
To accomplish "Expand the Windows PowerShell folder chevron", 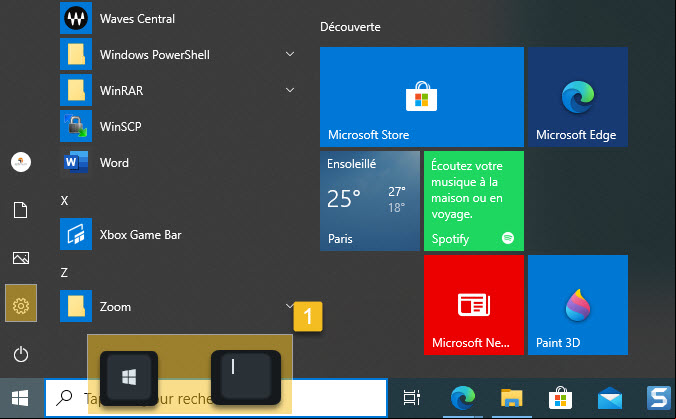I will [x=290, y=54].
